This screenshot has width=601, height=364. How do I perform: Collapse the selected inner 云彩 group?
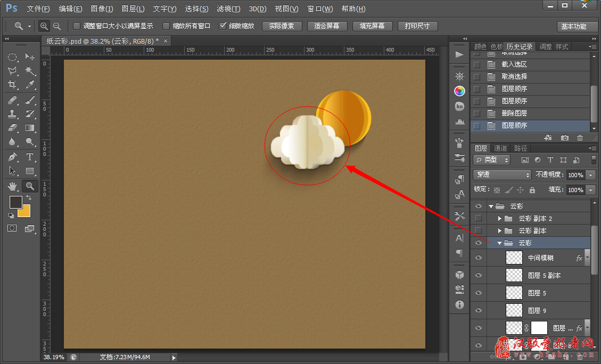tap(499, 243)
